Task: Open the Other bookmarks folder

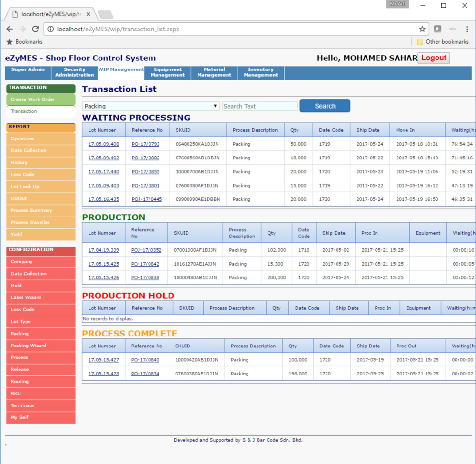Action: (443, 42)
